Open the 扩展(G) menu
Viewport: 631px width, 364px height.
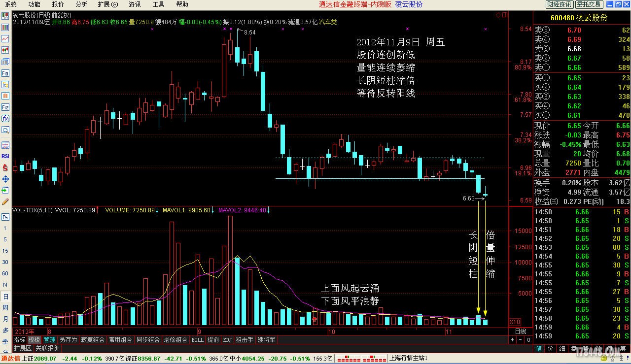[108, 4]
